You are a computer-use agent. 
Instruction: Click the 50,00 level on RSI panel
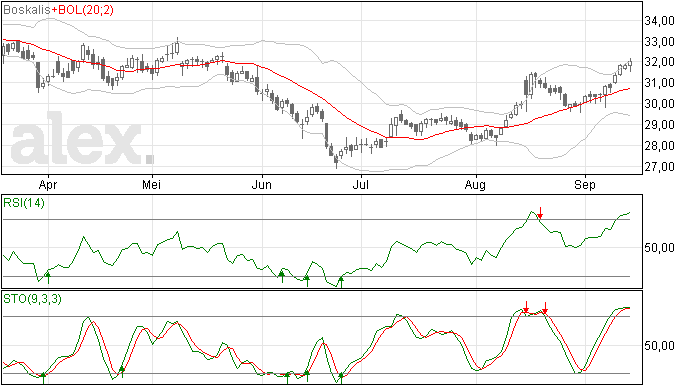coord(659,248)
